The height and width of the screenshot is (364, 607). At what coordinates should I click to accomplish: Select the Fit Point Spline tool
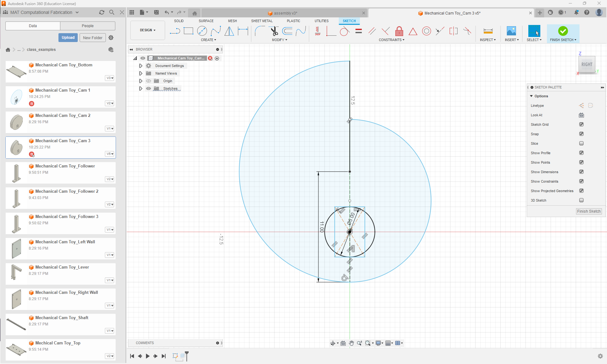click(x=216, y=31)
